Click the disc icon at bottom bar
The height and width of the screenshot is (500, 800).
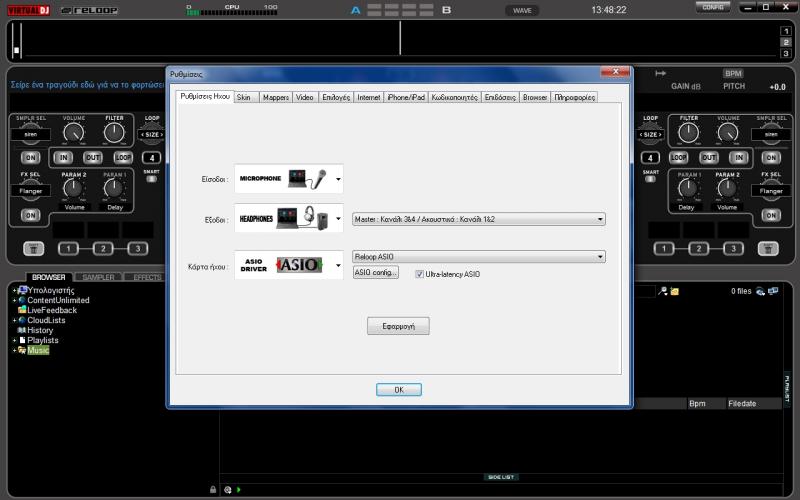click(x=228, y=490)
